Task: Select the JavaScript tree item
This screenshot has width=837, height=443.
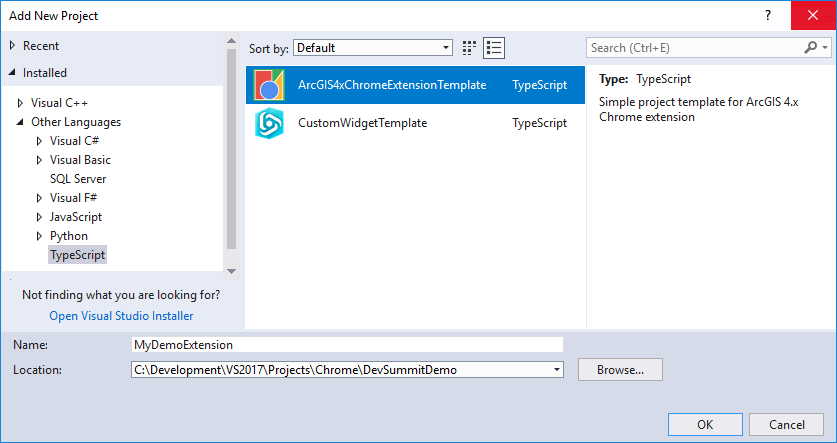Action: pos(76,217)
